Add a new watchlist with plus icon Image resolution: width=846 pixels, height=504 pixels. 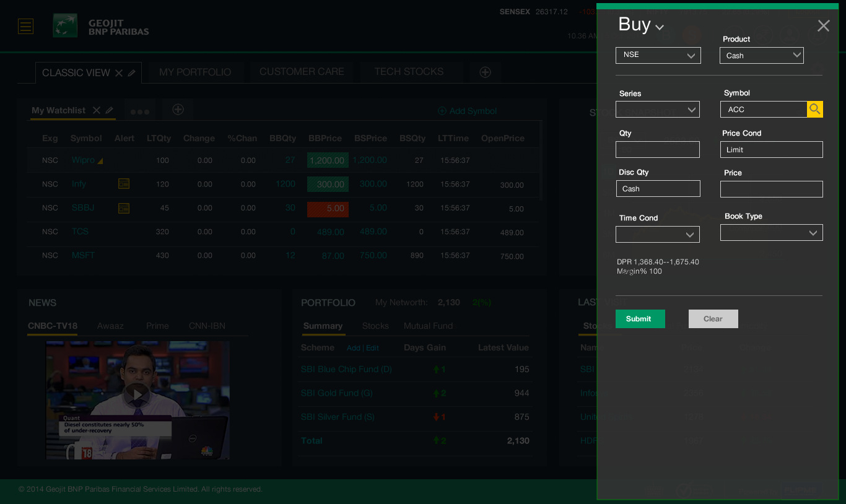click(178, 110)
